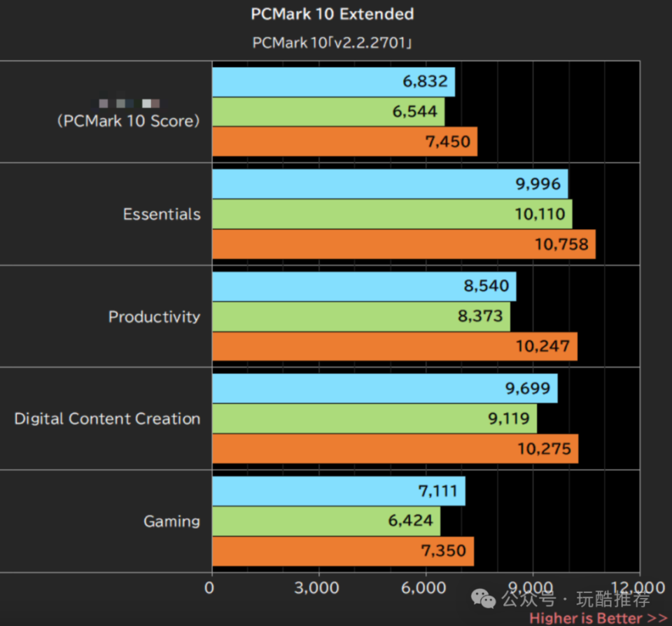
Task: Click the "Productivity" category label
Action: pyautogui.click(x=154, y=317)
